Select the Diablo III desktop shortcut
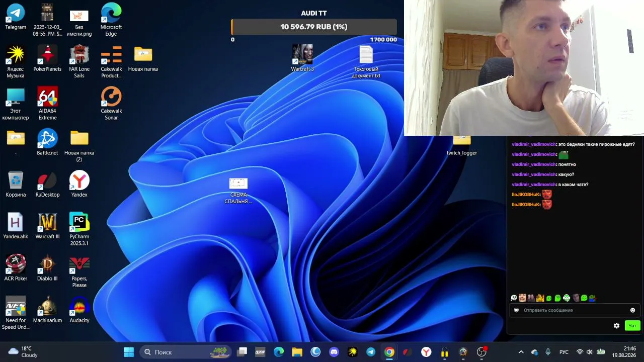Viewport: 644px width, 362px height. (47, 268)
